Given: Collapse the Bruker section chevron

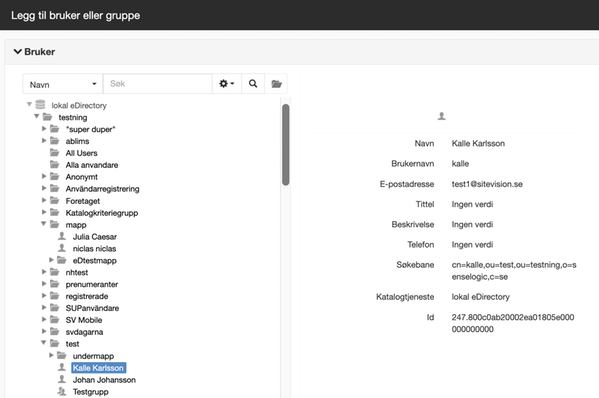Looking at the screenshot, I should 18,51.
